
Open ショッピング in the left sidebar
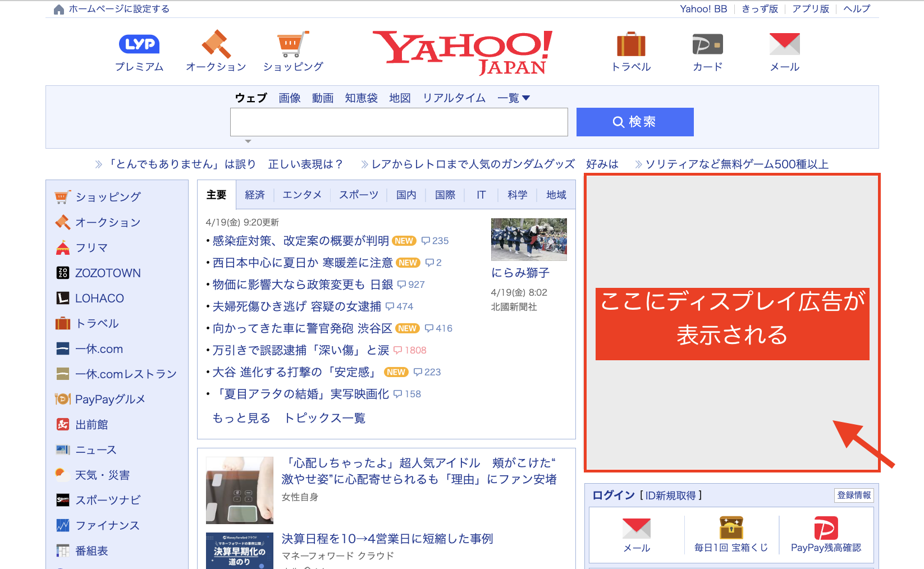click(x=108, y=197)
